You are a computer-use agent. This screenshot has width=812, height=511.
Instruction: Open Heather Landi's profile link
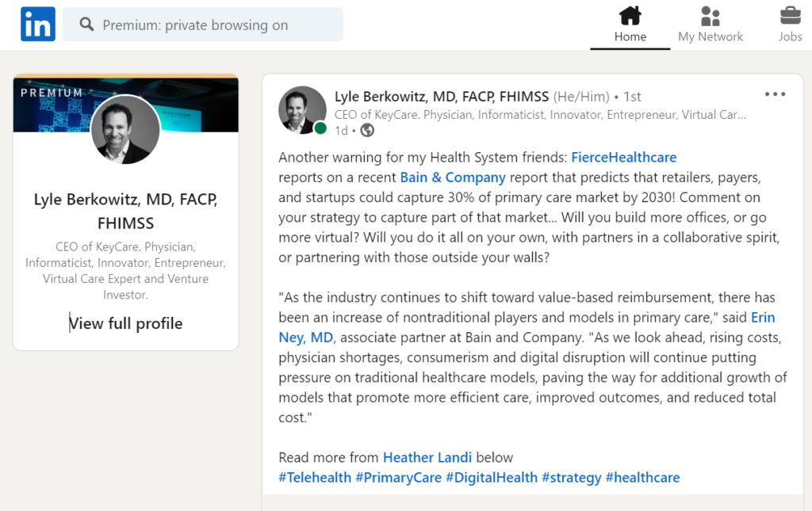(x=428, y=457)
